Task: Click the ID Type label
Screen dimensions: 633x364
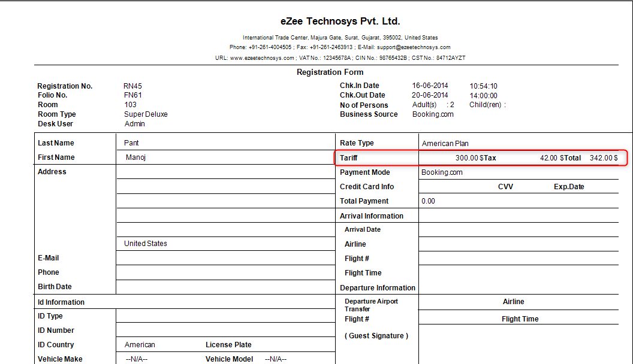Action: tap(50, 316)
